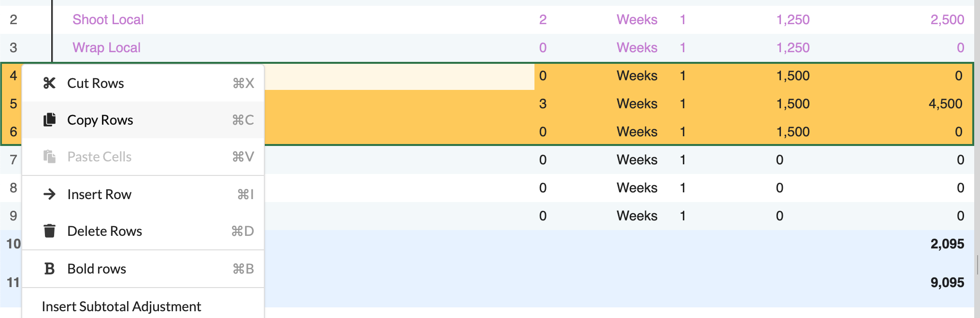Click the scissors icon for Cut Rows

[x=49, y=83]
